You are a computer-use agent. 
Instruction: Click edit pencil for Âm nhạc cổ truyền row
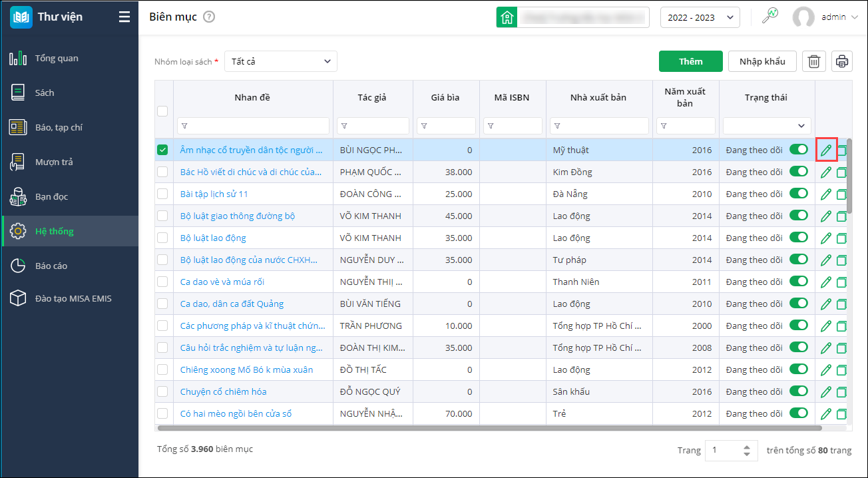point(826,150)
